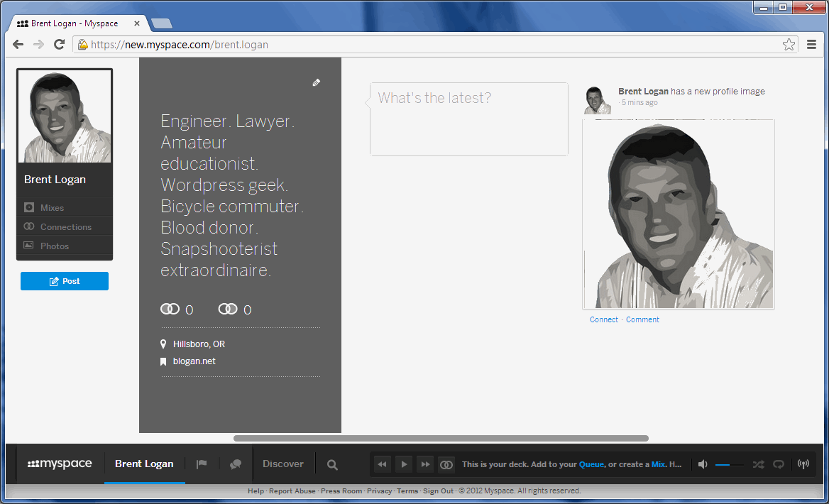Click the SSL warning padlock icon
This screenshot has height=504, width=829.
point(82,45)
